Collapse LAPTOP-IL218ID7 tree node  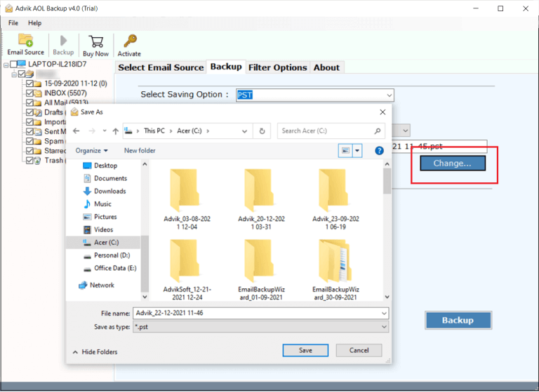(6, 65)
